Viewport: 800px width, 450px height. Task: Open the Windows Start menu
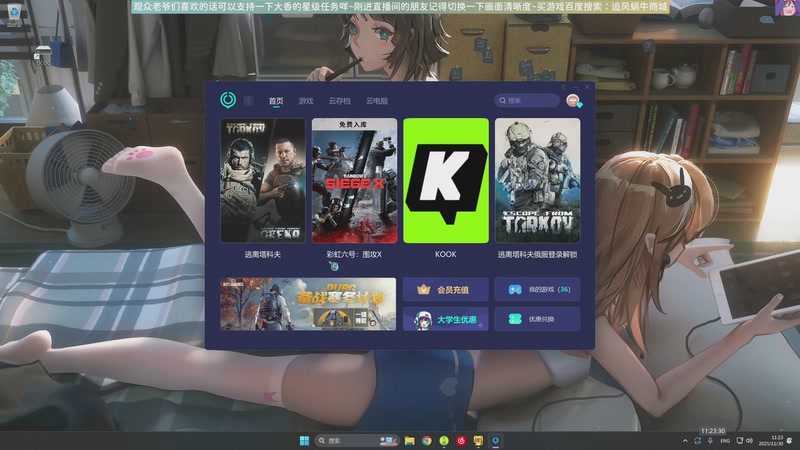(x=304, y=440)
